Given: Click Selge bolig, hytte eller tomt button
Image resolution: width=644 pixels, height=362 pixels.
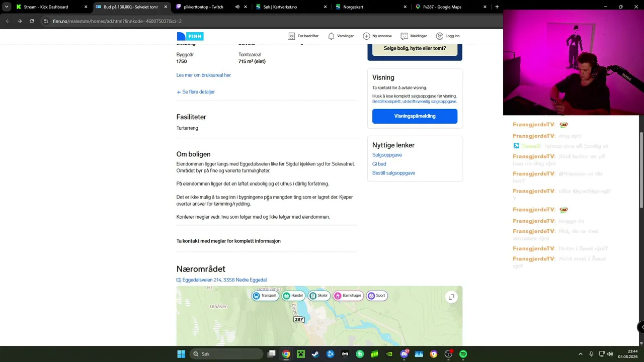Looking at the screenshot, I should pyautogui.click(x=415, y=48).
